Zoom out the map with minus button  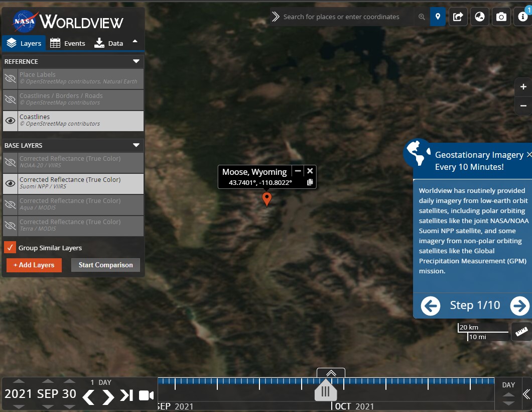[x=523, y=106]
